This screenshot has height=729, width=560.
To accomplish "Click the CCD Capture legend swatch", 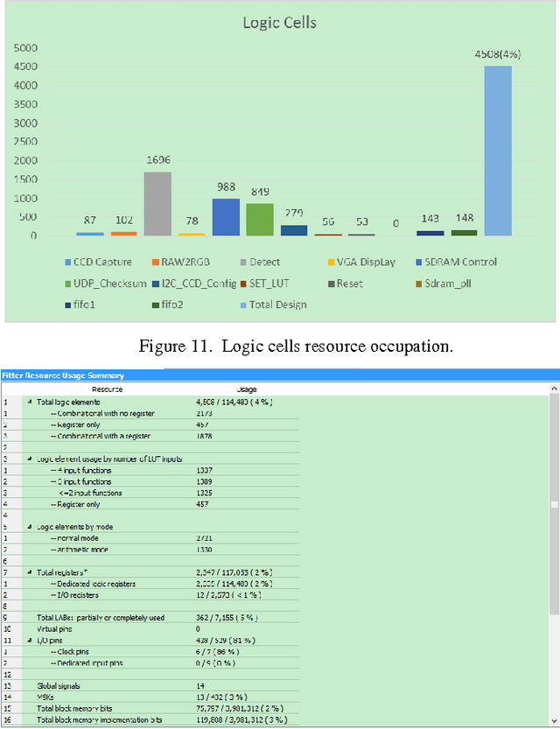I will tap(68, 263).
